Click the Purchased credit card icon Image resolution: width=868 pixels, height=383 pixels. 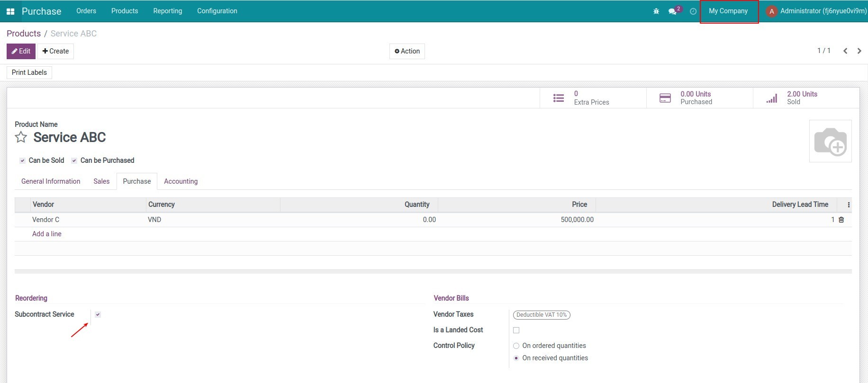tap(665, 98)
